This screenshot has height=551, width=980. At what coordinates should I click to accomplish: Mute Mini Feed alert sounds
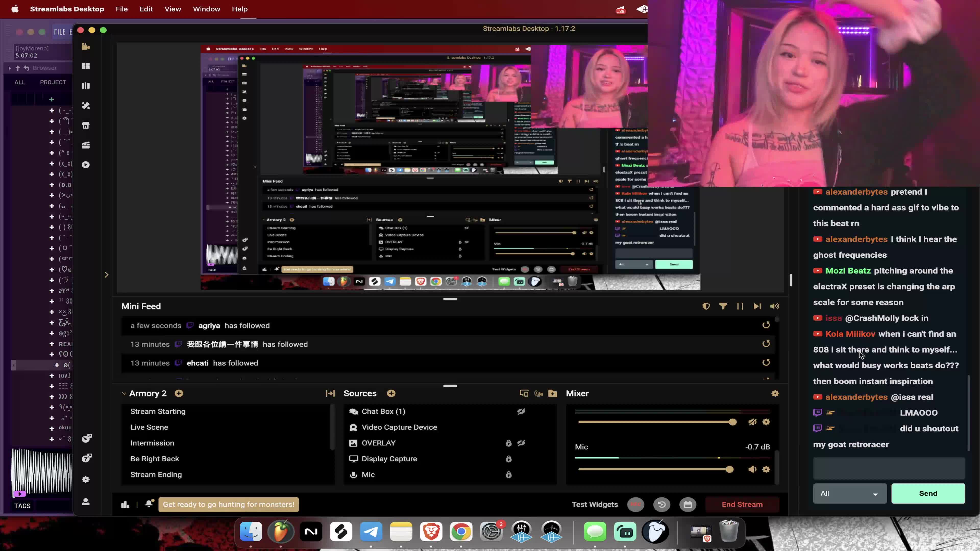(775, 306)
